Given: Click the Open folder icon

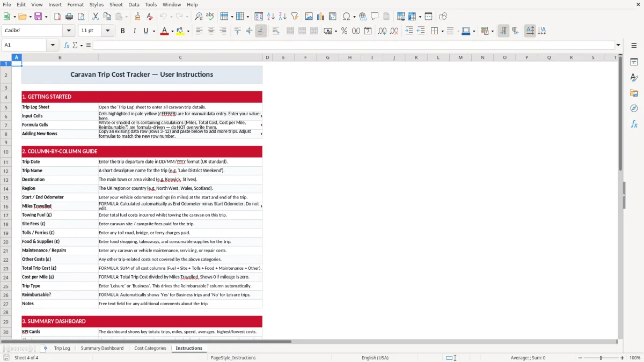Looking at the screenshot, I should (x=21, y=17).
